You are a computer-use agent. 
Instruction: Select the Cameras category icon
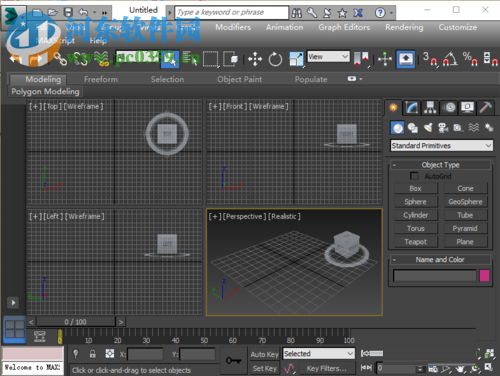[443, 128]
